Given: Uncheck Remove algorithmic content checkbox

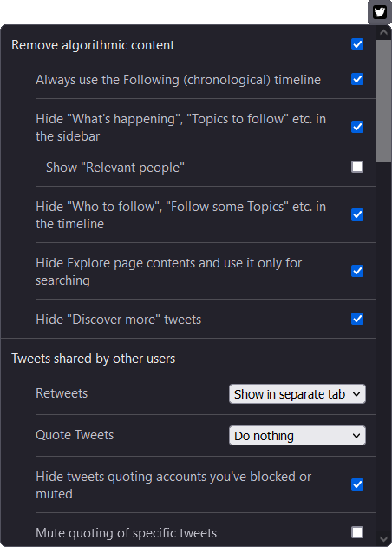Looking at the screenshot, I should (x=357, y=44).
